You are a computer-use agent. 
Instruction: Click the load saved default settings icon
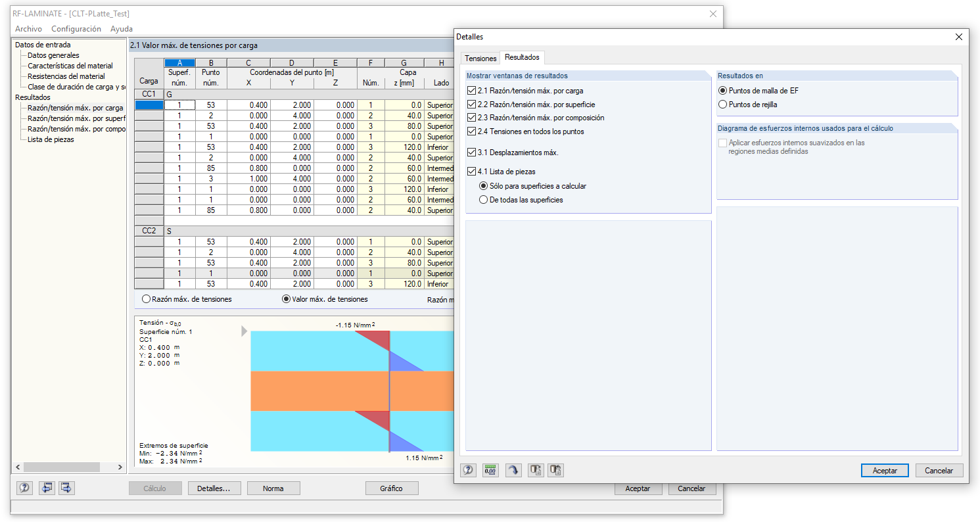coord(556,470)
